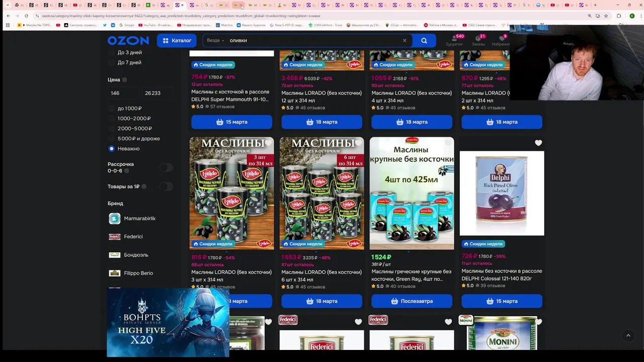Screen dimensions: 644x362
Task: Click the BOHPTS High Five X20 ad banner
Action: click(168, 322)
